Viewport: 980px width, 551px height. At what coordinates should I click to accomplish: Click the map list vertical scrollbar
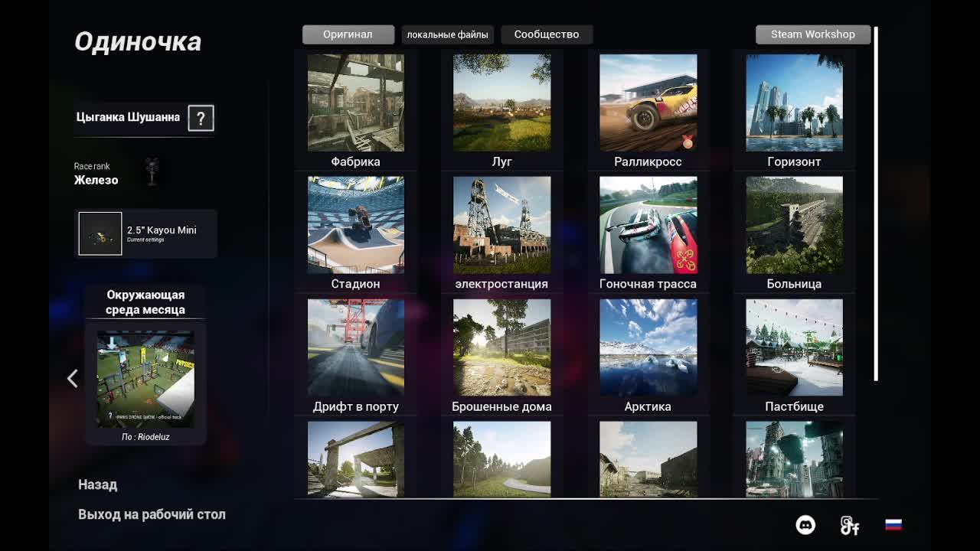click(x=876, y=204)
